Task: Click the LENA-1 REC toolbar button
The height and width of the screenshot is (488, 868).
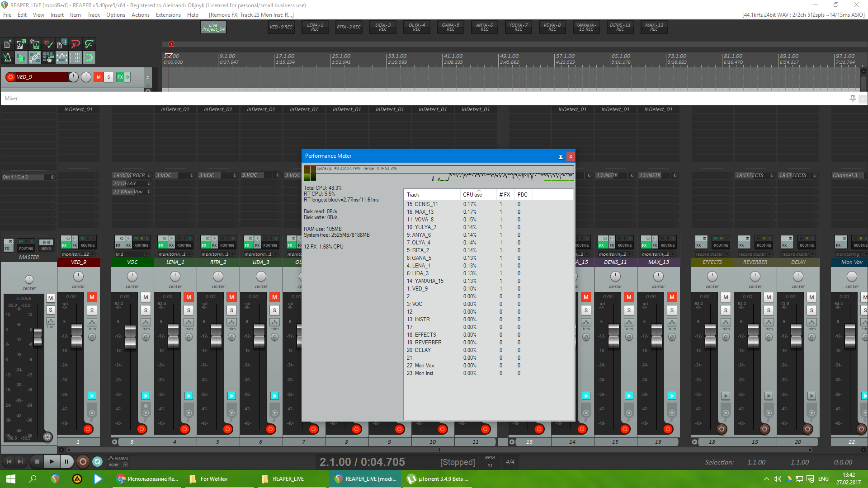Action: tap(315, 27)
